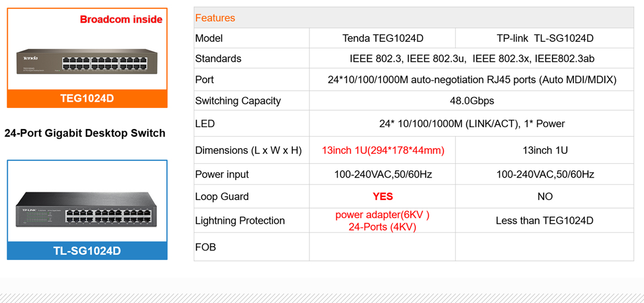Select the "TP-link TL-SG1024D" model cell
644x303 pixels.
pos(544,39)
